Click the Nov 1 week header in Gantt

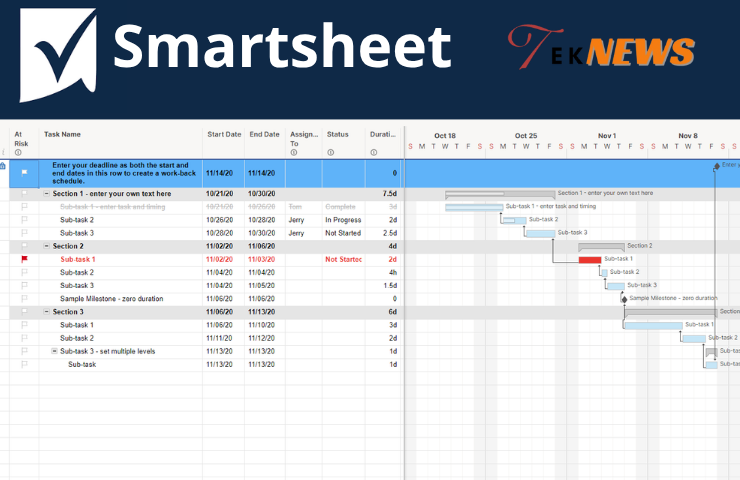click(607, 135)
